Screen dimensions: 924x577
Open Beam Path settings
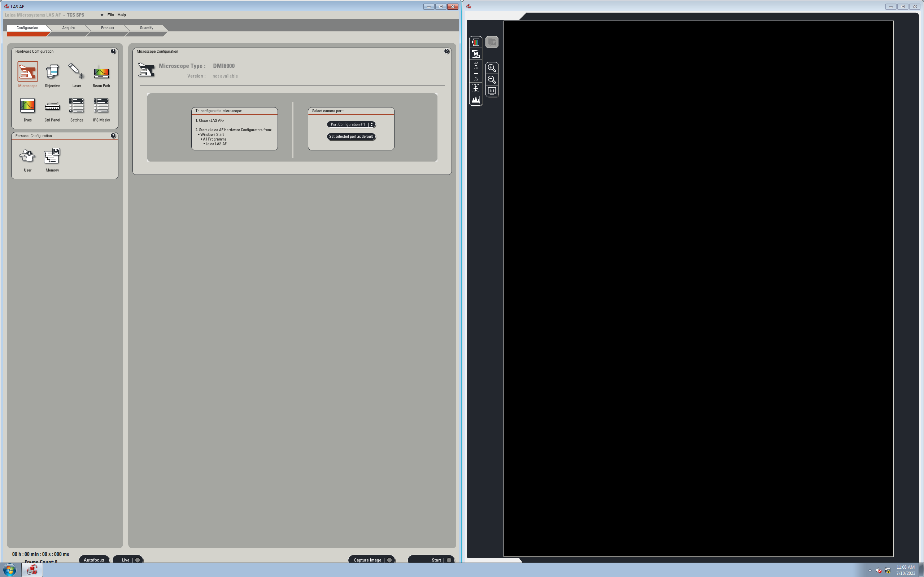(x=101, y=72)
